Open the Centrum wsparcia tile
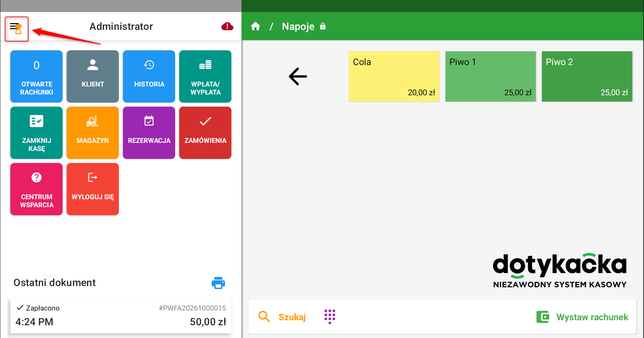The width and height of the screenshot is (644, 338). 37,189
